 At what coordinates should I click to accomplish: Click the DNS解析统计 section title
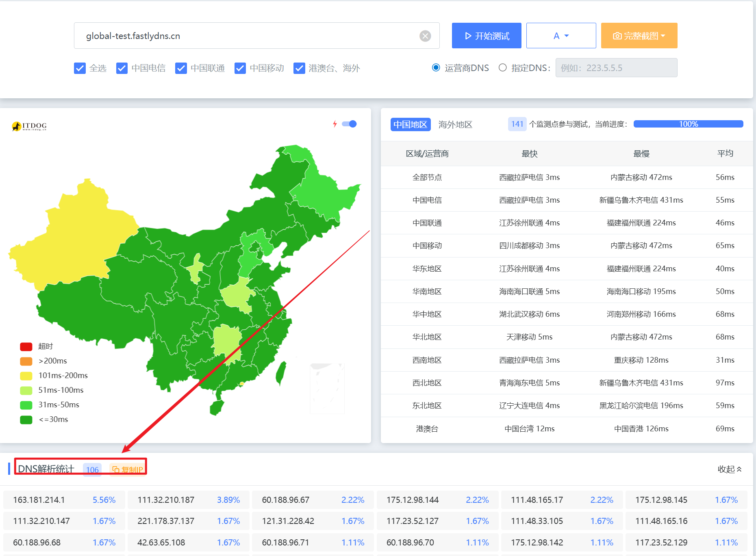(x=46, y=469)
